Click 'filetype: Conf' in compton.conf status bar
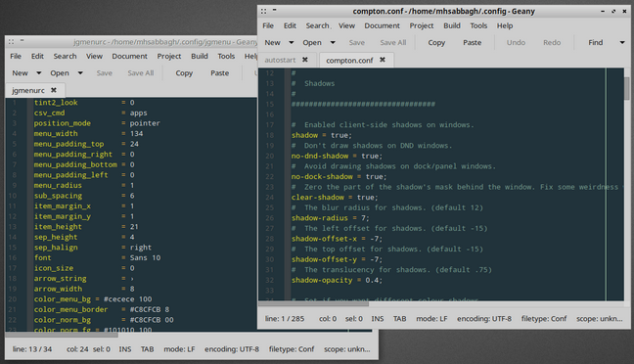The image size is (634, 364). click(544, 319)
